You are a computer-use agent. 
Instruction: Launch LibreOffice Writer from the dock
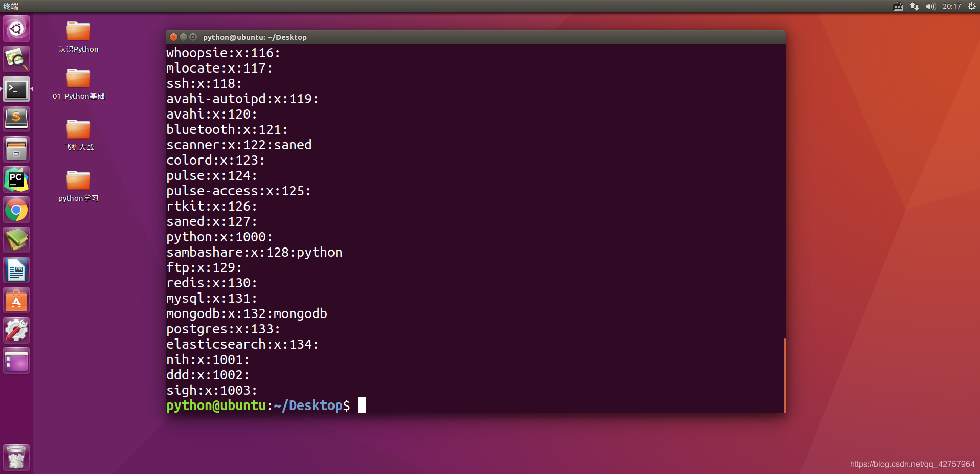tap(16, 270)
